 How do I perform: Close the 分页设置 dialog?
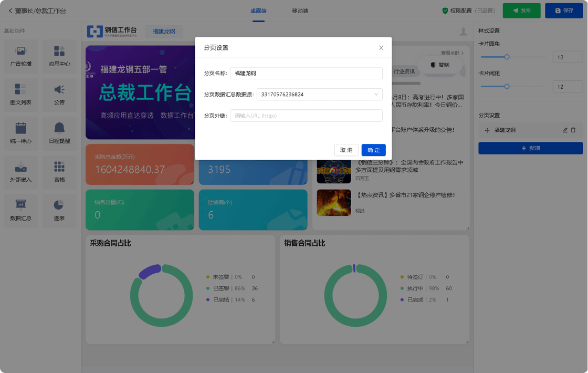coord(381,48)
